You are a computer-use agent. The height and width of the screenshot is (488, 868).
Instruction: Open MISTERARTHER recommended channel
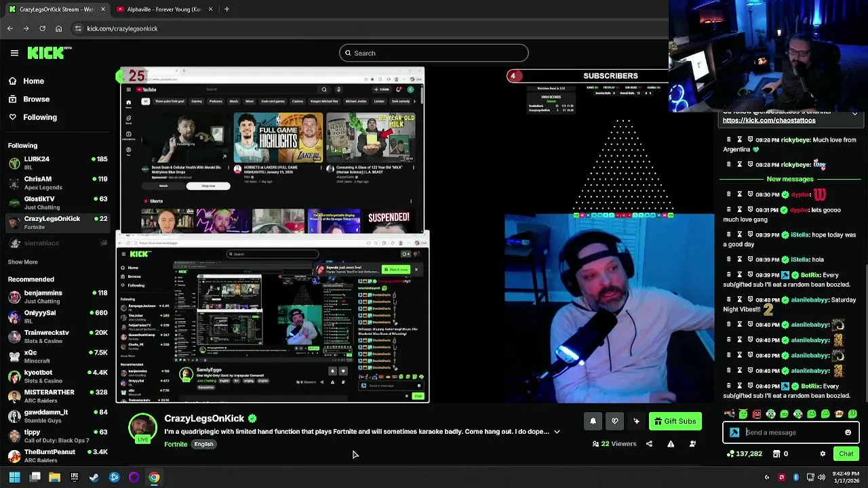coord(58,396)
